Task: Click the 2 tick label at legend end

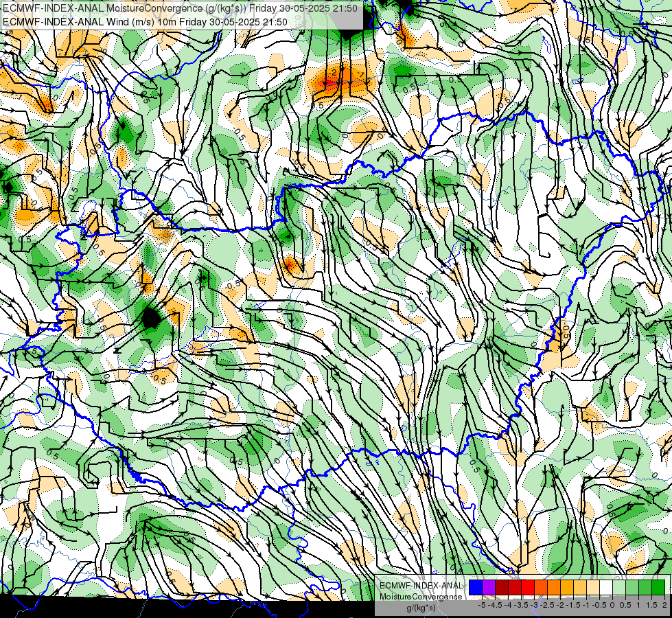Action: click(664, 605)
